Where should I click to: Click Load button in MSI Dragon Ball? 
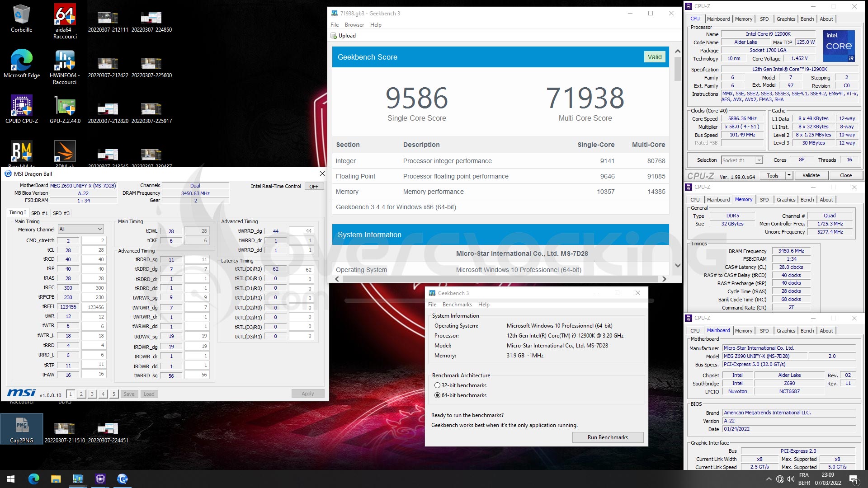click(x=149, y=394)
